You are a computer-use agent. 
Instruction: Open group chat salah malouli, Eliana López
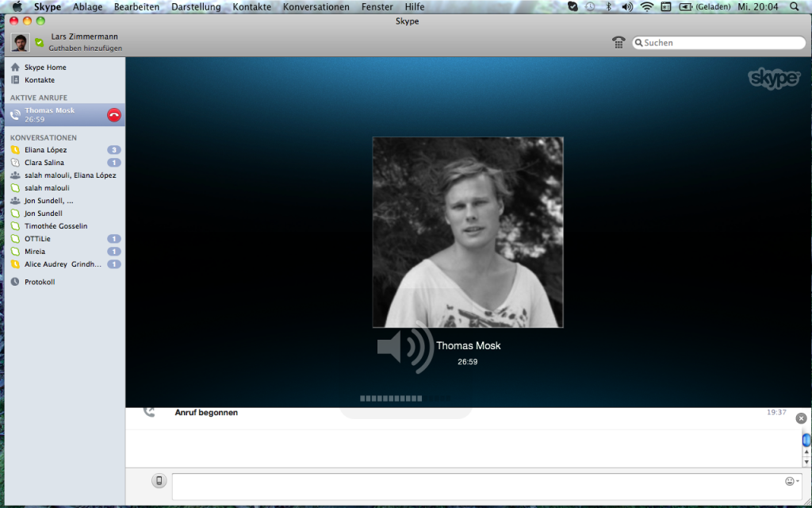(x=65, y=175)
